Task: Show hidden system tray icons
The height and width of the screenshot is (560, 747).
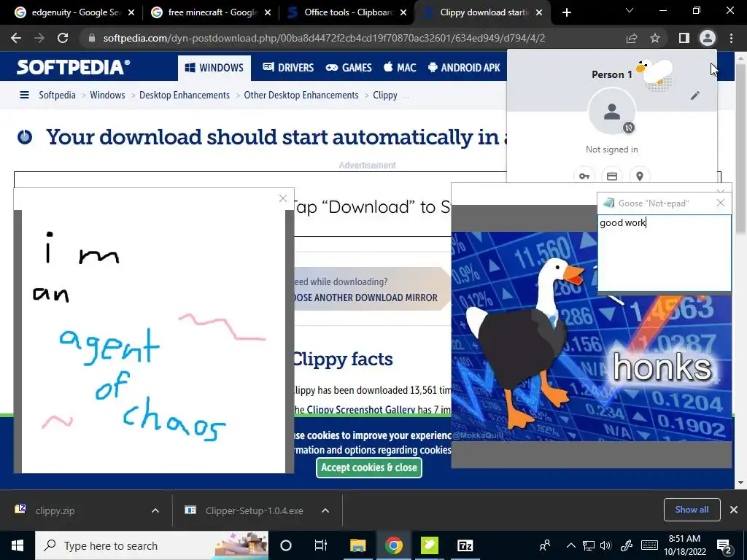Action: tap(570, 545)
